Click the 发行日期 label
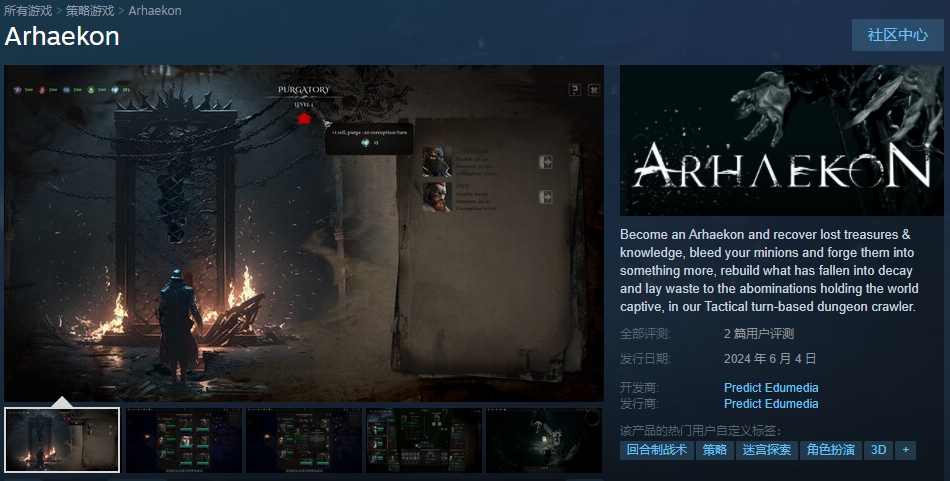 (645, 359)
